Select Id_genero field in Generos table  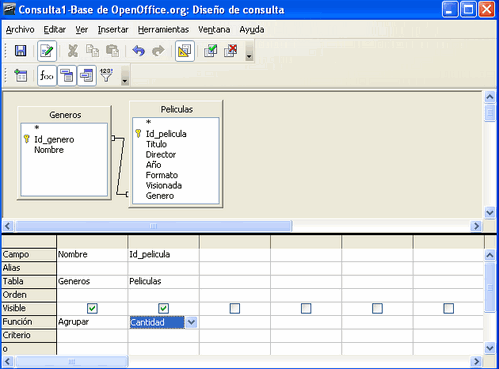click(x=54, y=139)
